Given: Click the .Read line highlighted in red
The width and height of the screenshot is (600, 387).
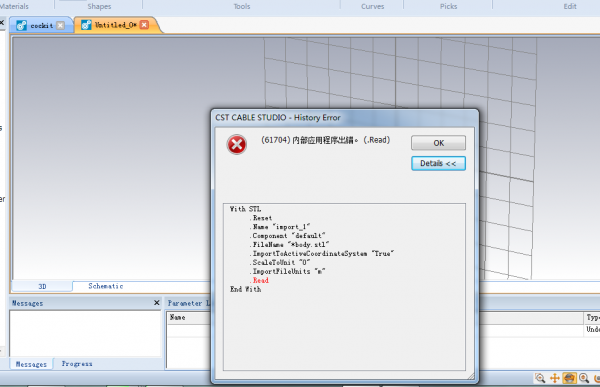Looking at the screenshot, I should pos(259,281).
